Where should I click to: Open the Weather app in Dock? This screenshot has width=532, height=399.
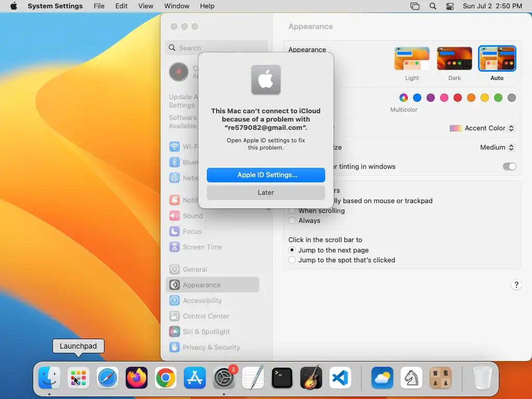pyautogui.click(x=382, y=378)
